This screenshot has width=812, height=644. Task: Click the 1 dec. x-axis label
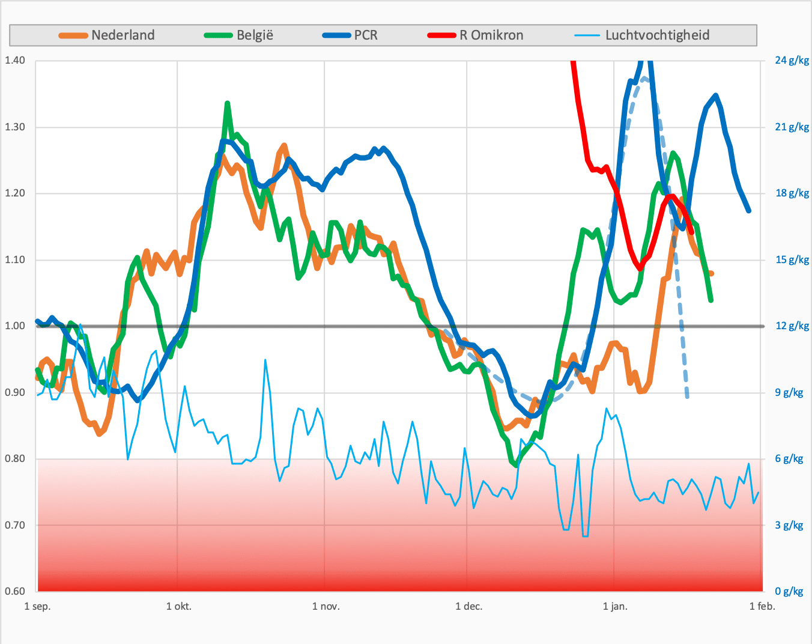469,606
